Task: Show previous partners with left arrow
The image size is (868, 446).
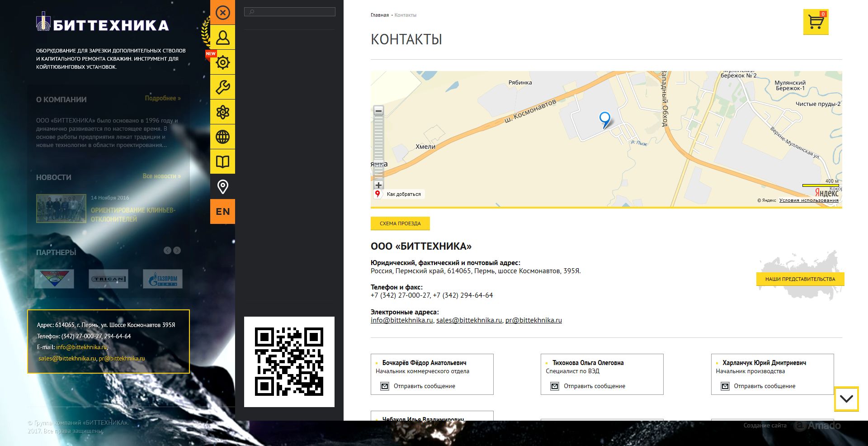Action: tap(167, 251)
